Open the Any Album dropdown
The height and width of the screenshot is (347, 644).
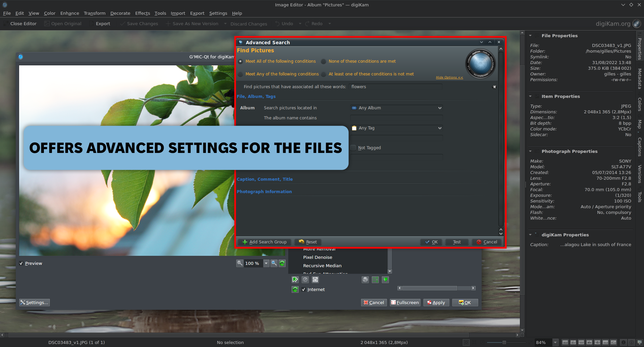(396, 108)
